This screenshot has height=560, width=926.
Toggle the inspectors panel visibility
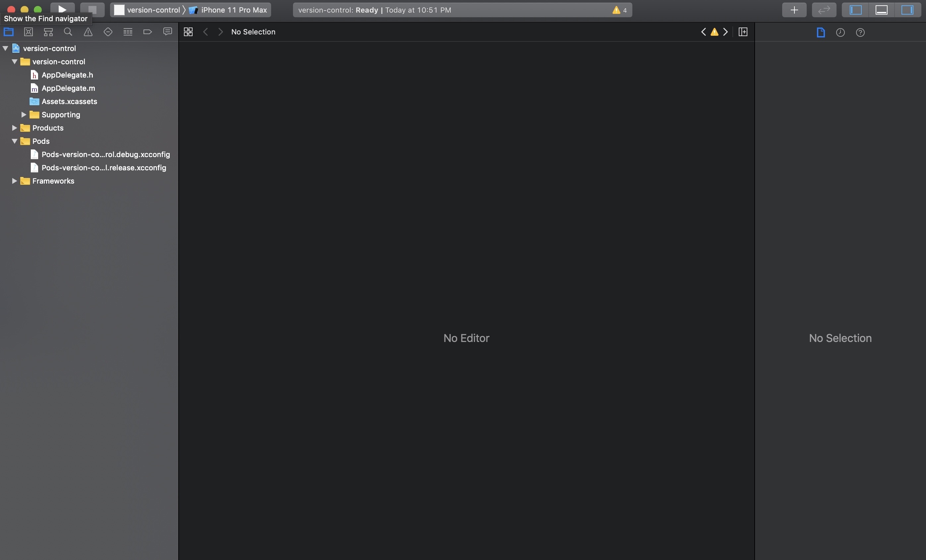907,10
